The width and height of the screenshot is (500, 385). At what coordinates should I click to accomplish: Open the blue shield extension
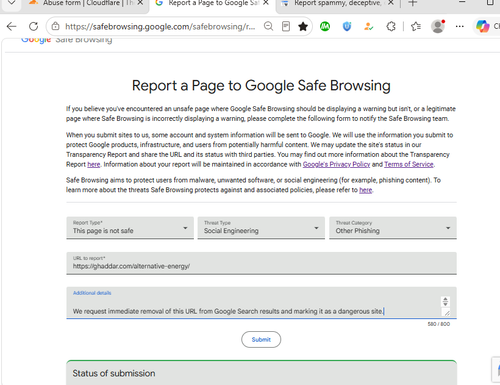click(347, 26)
